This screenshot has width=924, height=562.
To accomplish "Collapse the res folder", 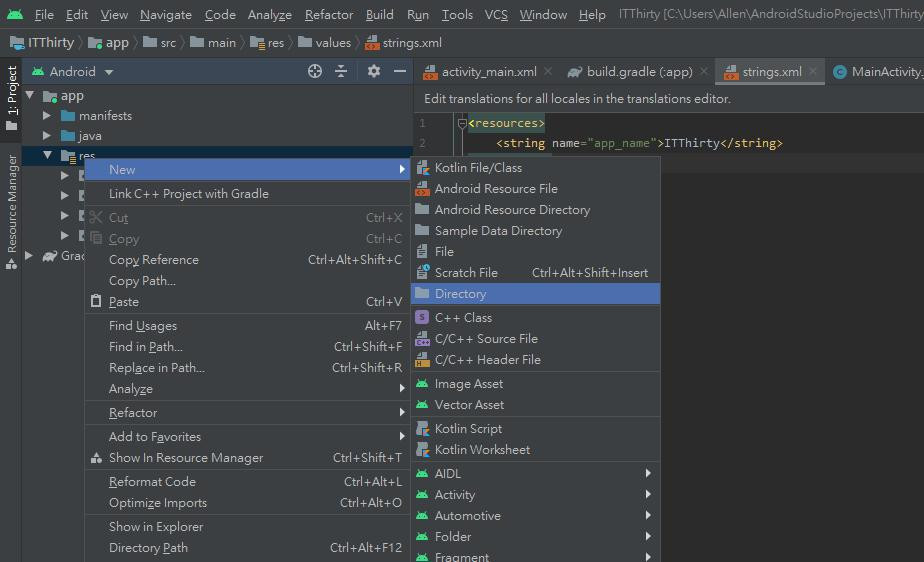I will tap(47, 155).
